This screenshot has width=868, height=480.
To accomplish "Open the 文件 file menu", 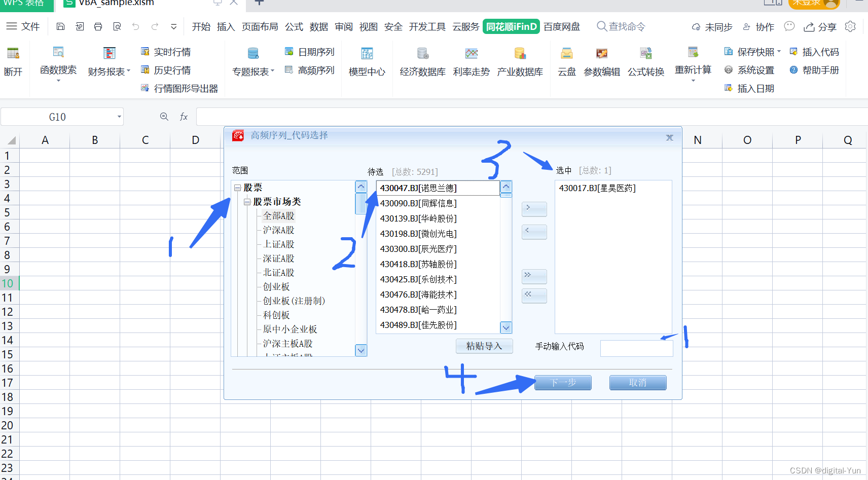I will pyautogui.click(x=23, y=26).
